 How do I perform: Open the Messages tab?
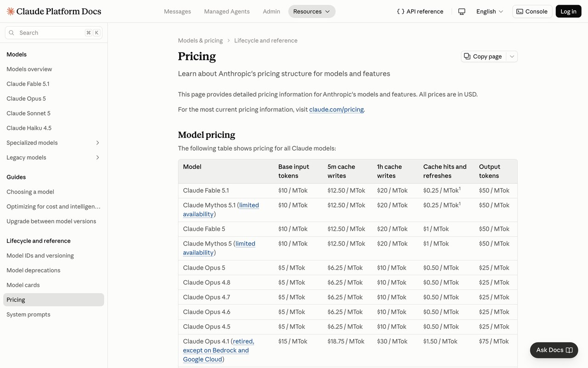177,11
